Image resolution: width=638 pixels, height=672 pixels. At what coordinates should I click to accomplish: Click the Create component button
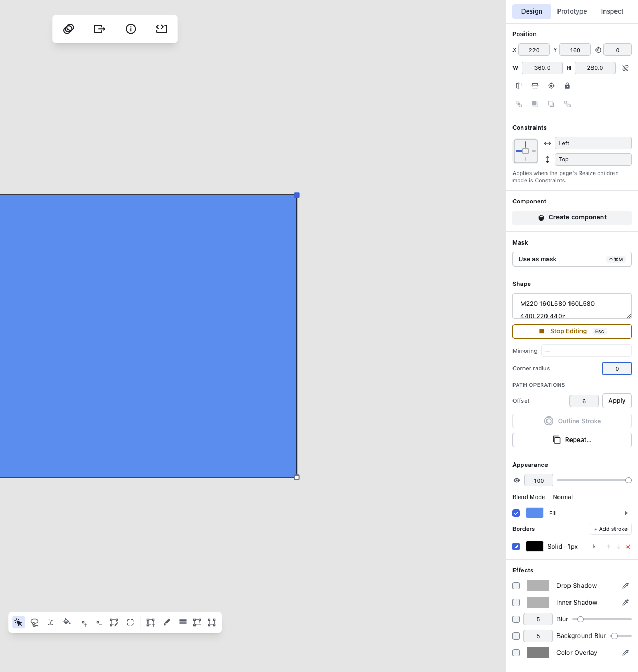(x=572, y=217)
